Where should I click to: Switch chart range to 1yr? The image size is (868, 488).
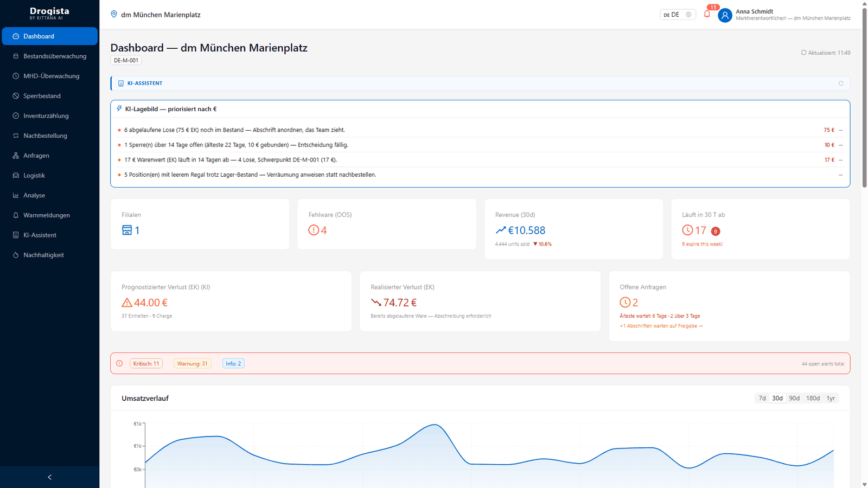point(831,399)
